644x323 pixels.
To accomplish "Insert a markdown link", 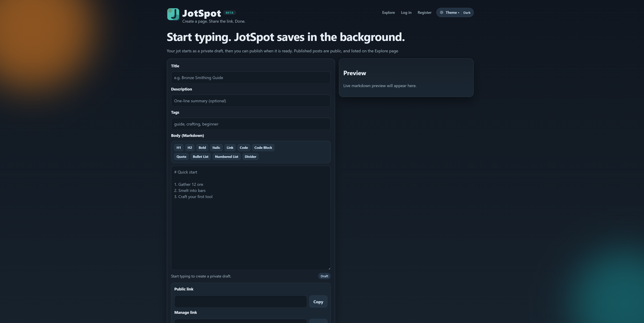I will tap(230, 147).
